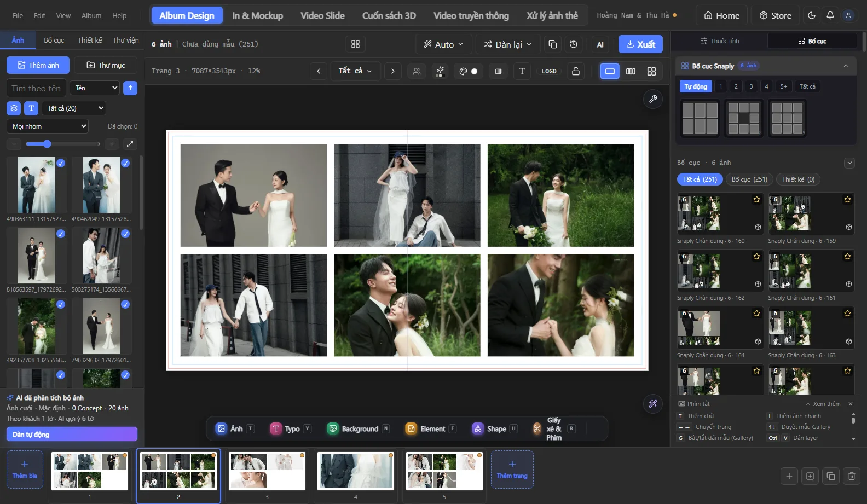The width and height of the screenshot is (867, 504).
Task: Open the people/faces icon in page toolbar
Action: tap(417, 71)
